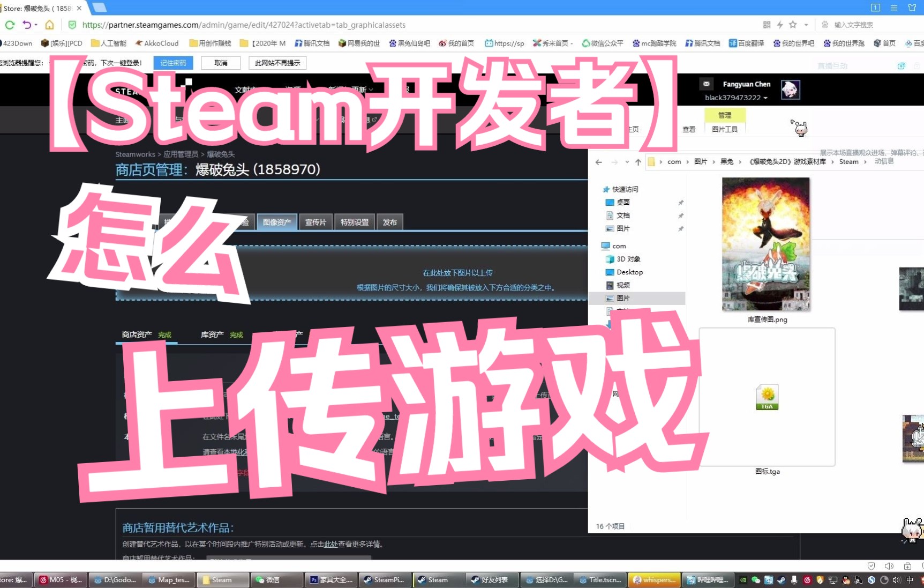Click the back arrow in File Explorer
This screenshot has height=588, width=924.
[599, 161]
